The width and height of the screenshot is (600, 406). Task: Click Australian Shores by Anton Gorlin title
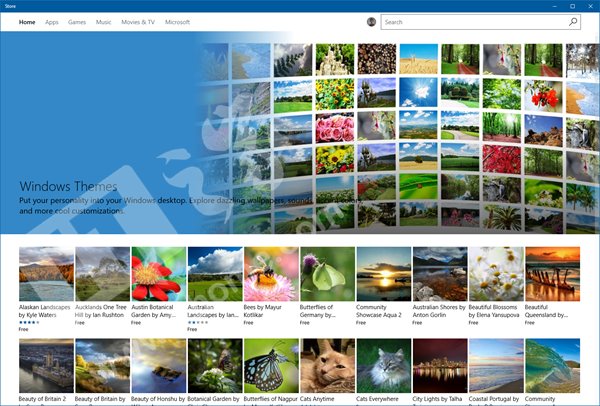(x=439, y=311)
